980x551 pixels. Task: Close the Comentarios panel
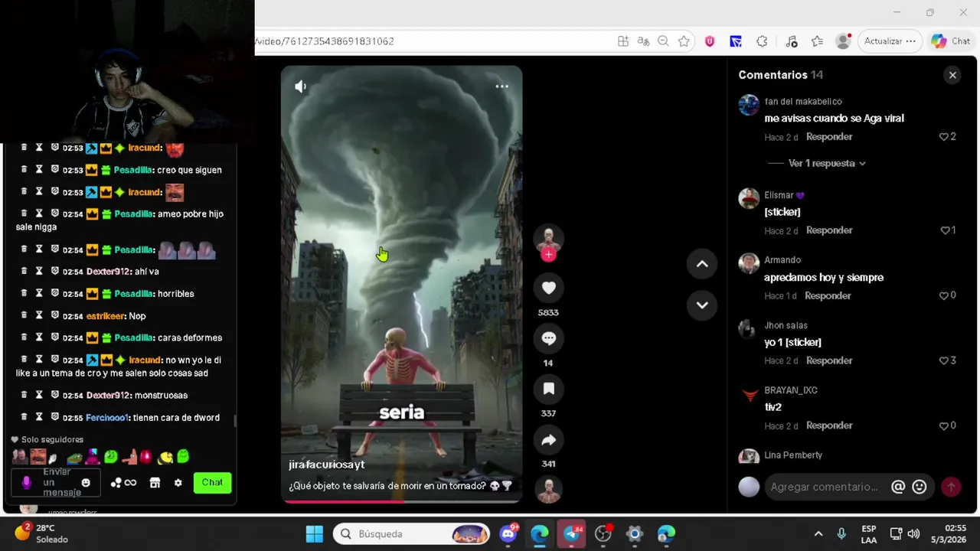coord(952,75)
